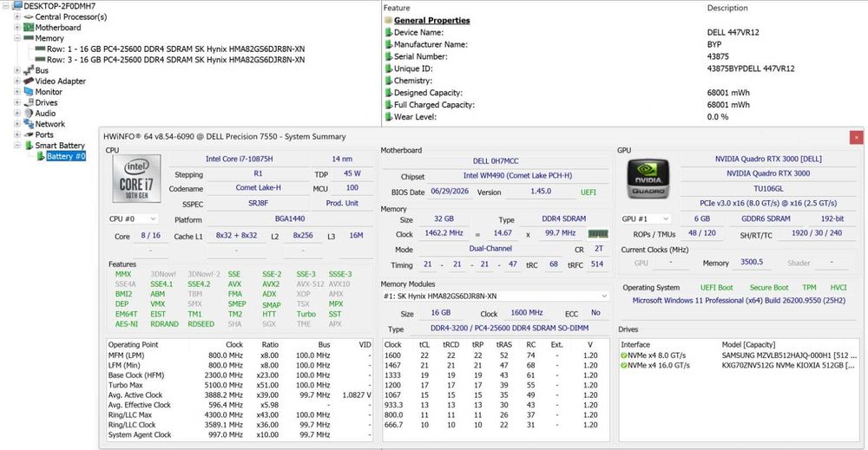Click the Smart Battery icon
This screenshot has height=450, width=868.
pos(29,146)
